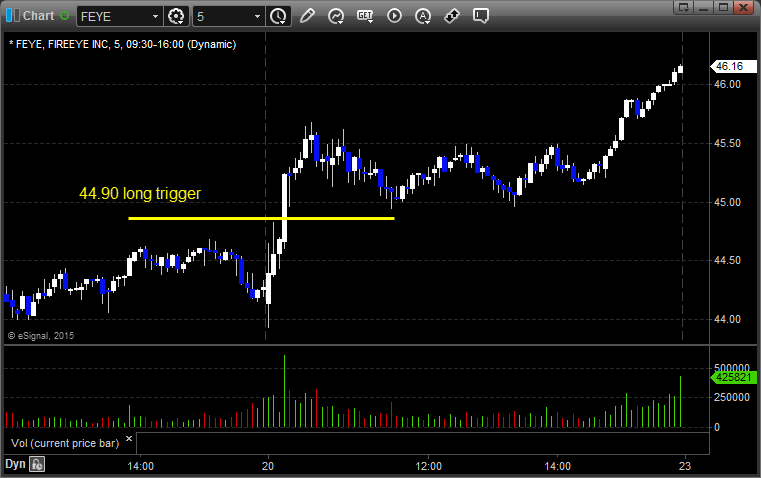Click the Chart title text
This screenshot has width=761, height=478.
click(x=38, y=16)
